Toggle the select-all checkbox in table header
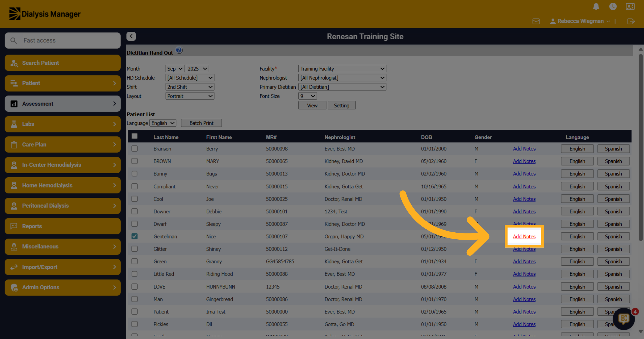The height and width of the screenshot is (339, 644). click(x=134, y=136)
